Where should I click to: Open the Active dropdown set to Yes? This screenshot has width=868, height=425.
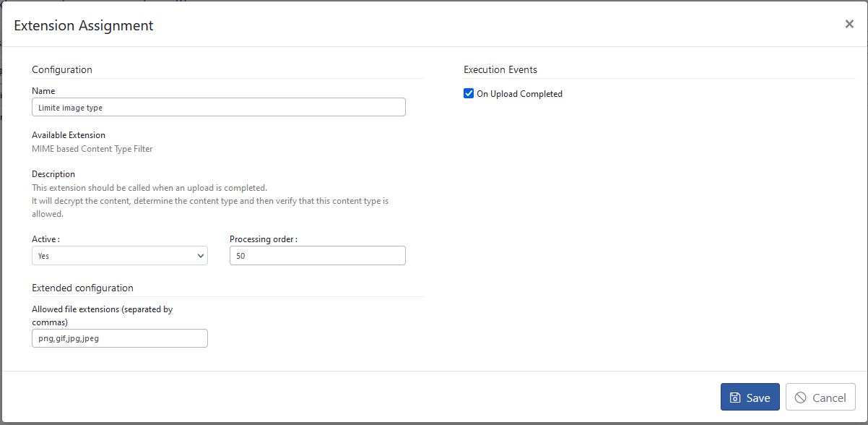(x=119, y=256)
